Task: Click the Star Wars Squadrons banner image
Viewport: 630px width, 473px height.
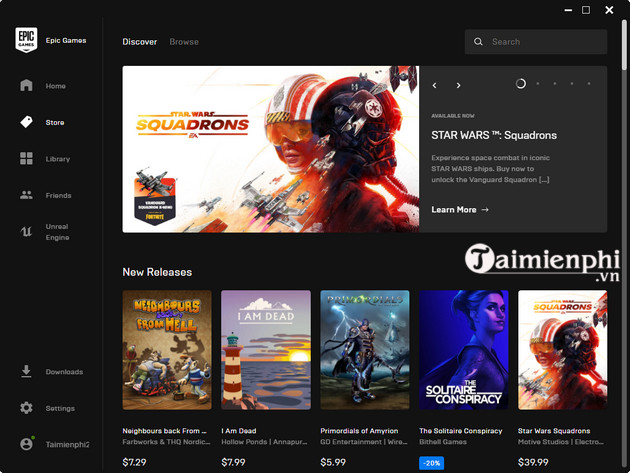Action: tap(270, 149)
